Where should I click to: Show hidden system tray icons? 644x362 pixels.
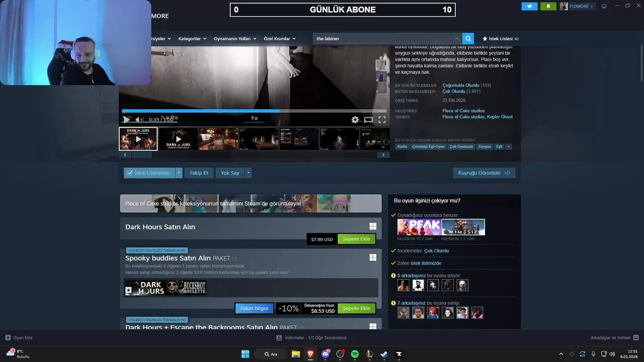(561, 354)
